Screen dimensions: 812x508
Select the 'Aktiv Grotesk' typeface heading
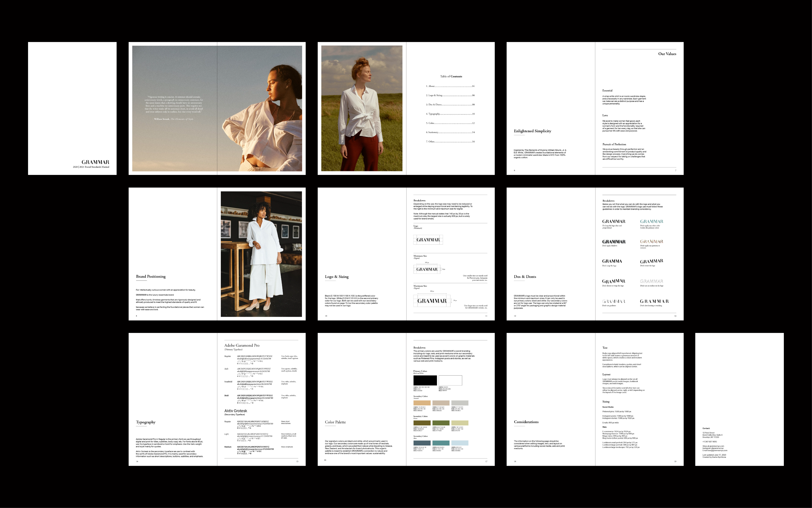[236, 411]
